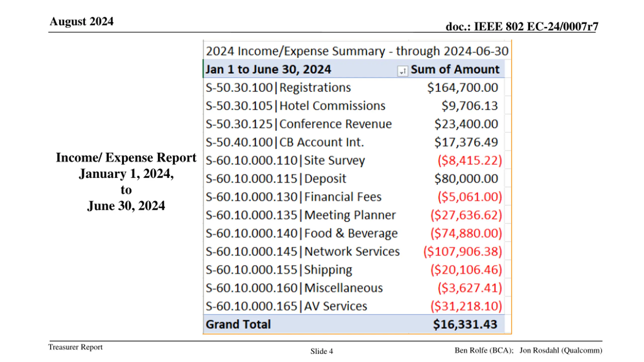Click the ($20,106.46) Shipping amount
644x362 pixels.
tap(466, 270)
